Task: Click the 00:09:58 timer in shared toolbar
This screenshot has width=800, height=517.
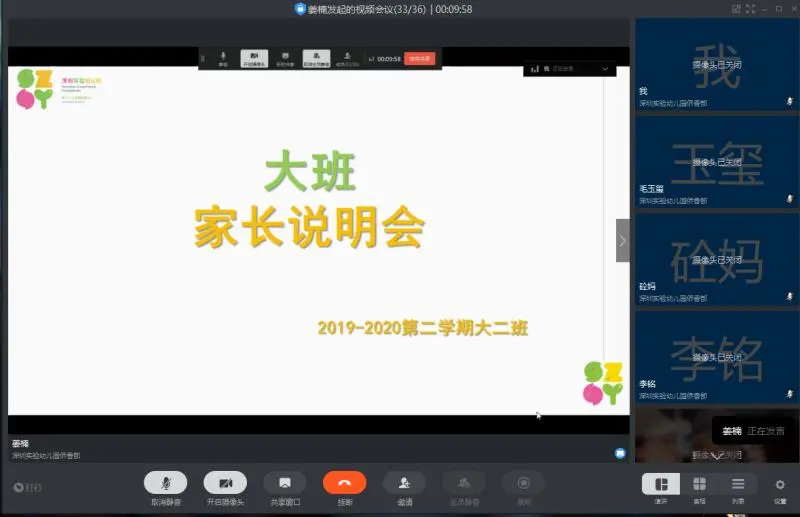Action: coord(389,59)
